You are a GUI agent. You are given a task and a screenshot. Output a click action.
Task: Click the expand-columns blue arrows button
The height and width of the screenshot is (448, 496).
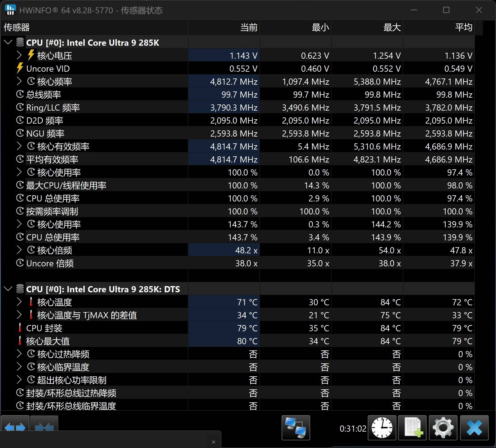[x=15, y=428]
